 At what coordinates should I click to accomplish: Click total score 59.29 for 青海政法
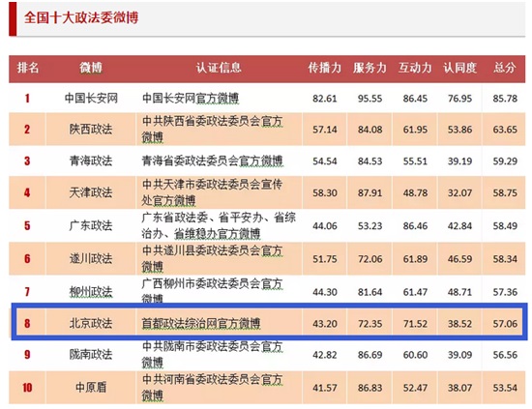coord(505,161)
